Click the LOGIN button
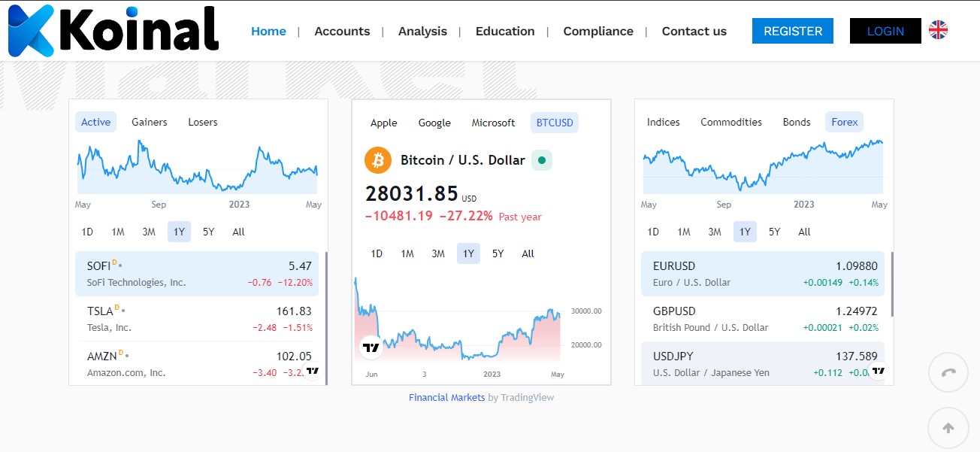The width and height of the screenshot is (980, 452). click(885, 31)
